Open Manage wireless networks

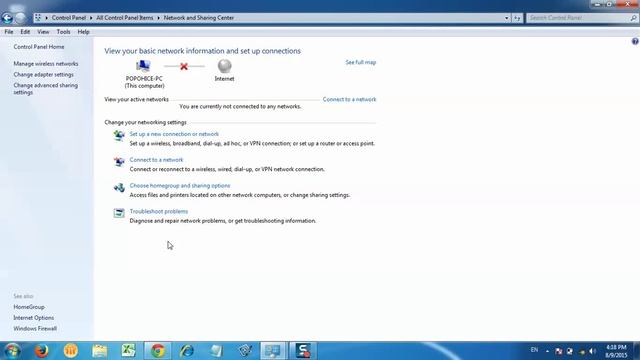pos(46,64)
